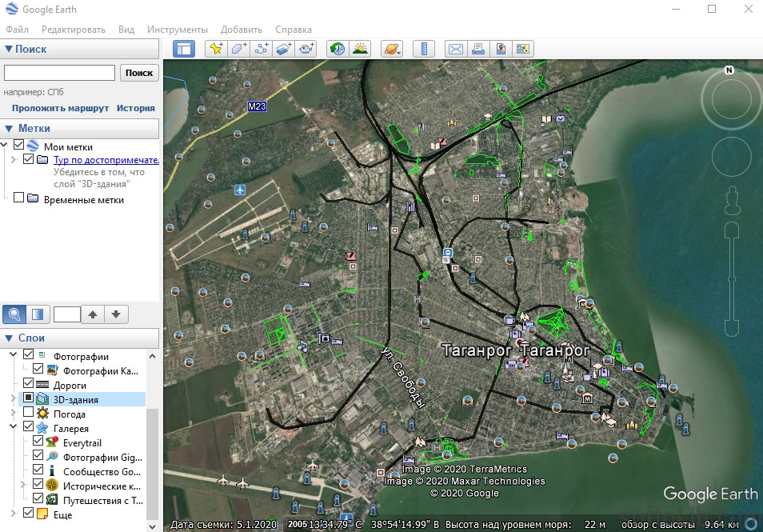Collapse the Галерея layer node
Image resolution: width=763 pixels, height=532 pixels.
point(14,426)
